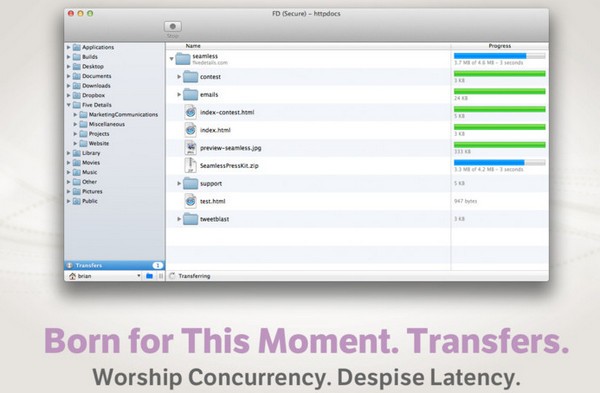Select the Website folder icon
600x393 pixels.
coord(83,144)
